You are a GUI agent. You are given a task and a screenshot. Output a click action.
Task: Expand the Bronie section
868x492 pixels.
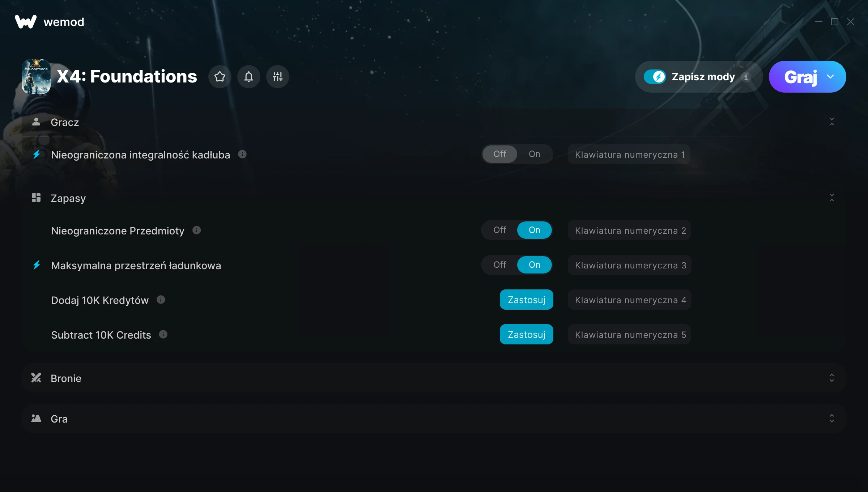click(832, 378)
